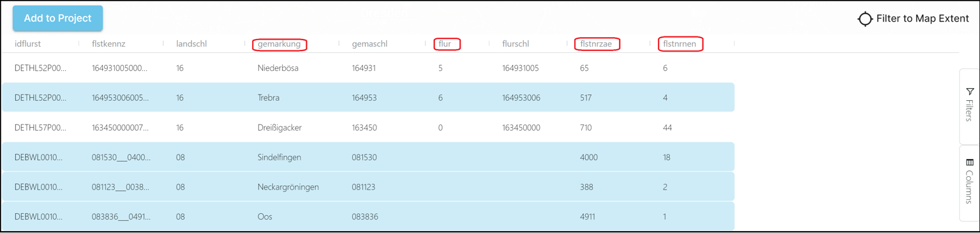Click the columns icon on Columns tab
This screenshot has height=233, width=980.
[x=970, y=162]
